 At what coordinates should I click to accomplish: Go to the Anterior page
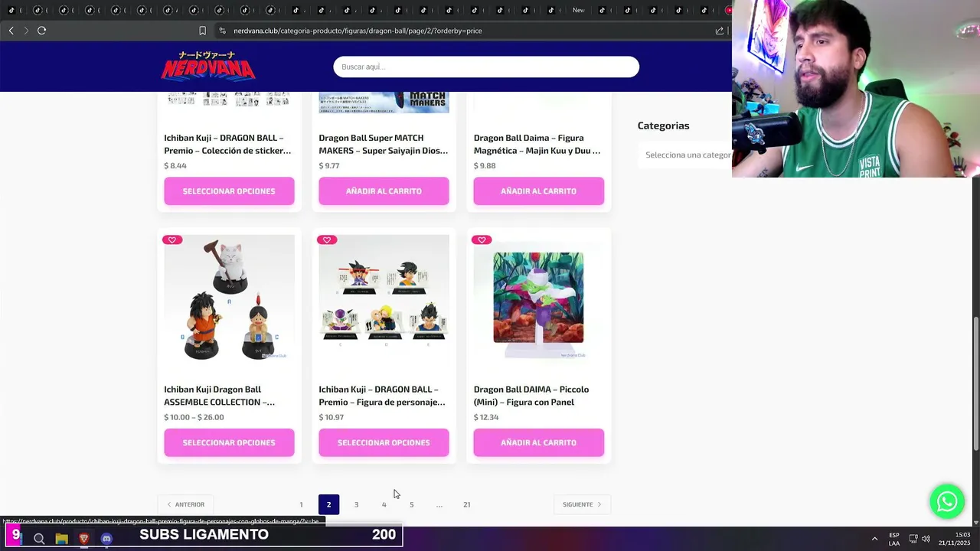(185, 505)
